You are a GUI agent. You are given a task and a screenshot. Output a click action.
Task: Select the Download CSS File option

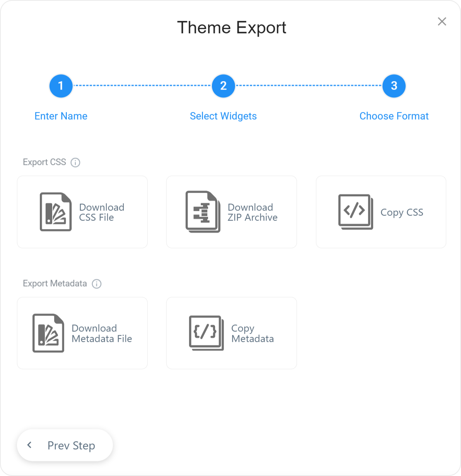tap(82, 212)
